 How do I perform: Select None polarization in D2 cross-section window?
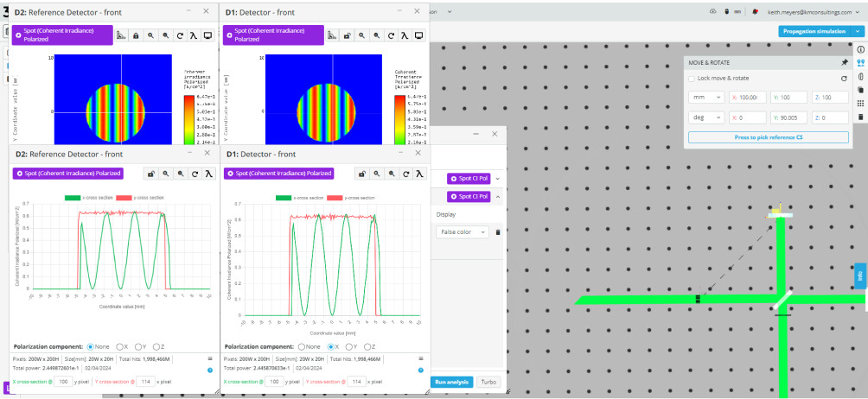click(91, 346)
